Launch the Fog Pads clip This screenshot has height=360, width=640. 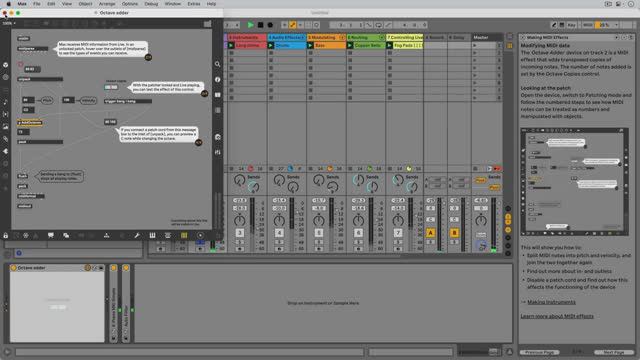(389, 45)
